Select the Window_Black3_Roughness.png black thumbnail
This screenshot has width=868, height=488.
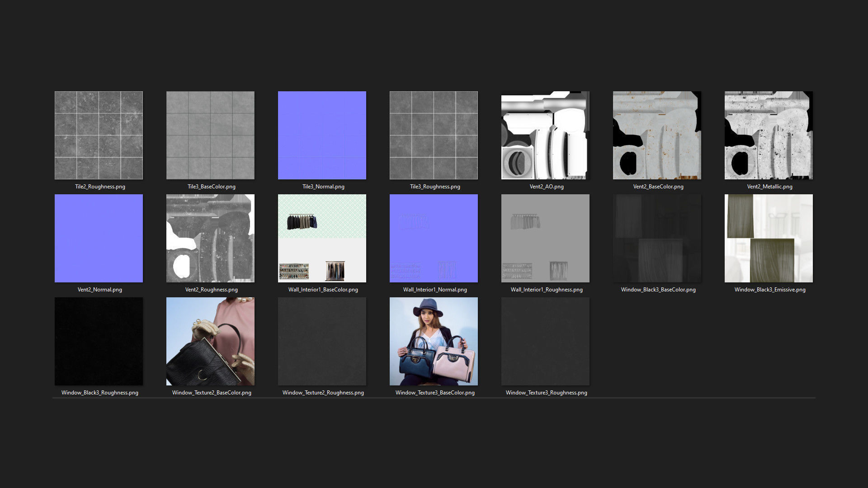coord(99,341)
